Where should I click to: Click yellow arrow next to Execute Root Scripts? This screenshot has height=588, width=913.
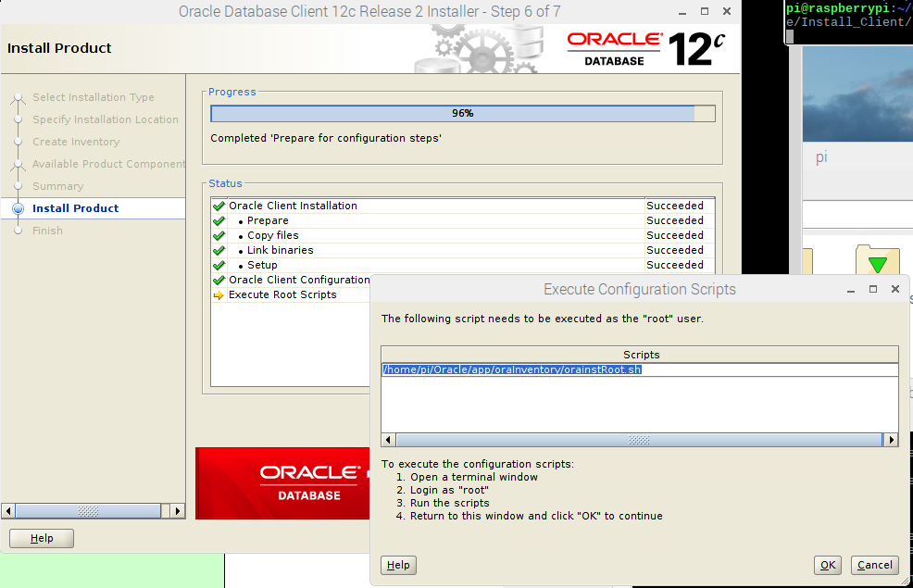[219, 295]
